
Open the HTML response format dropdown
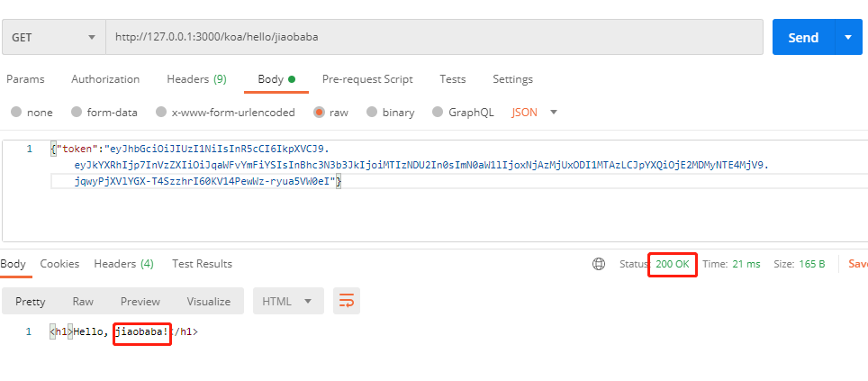click(287, 302)
